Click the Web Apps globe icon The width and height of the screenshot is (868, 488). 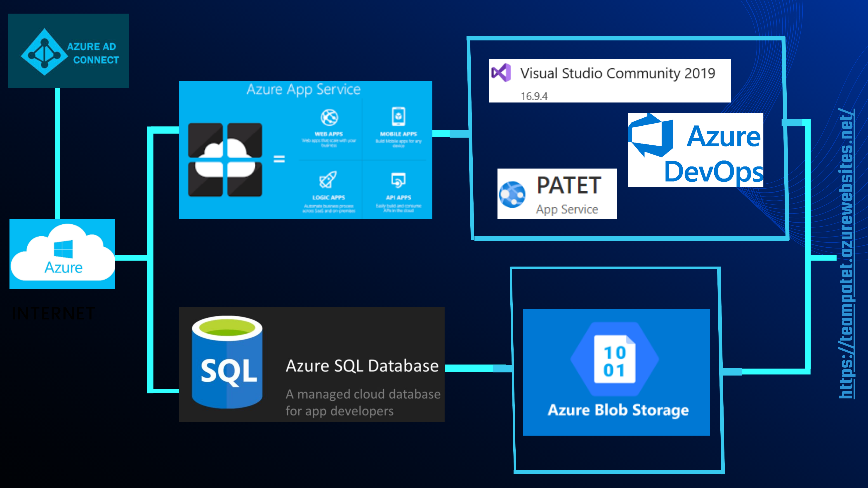click(x=329, y=117)
